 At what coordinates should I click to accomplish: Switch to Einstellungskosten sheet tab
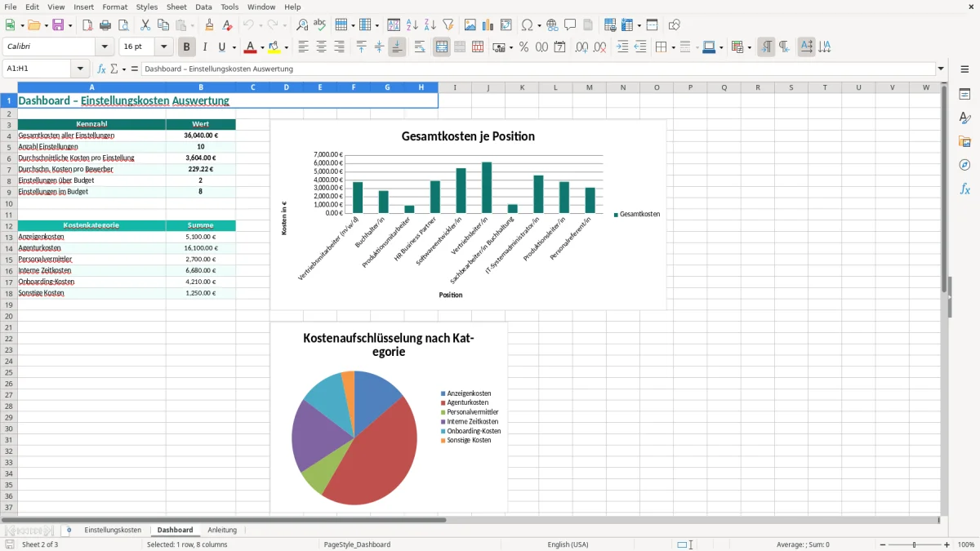point(113,530)
